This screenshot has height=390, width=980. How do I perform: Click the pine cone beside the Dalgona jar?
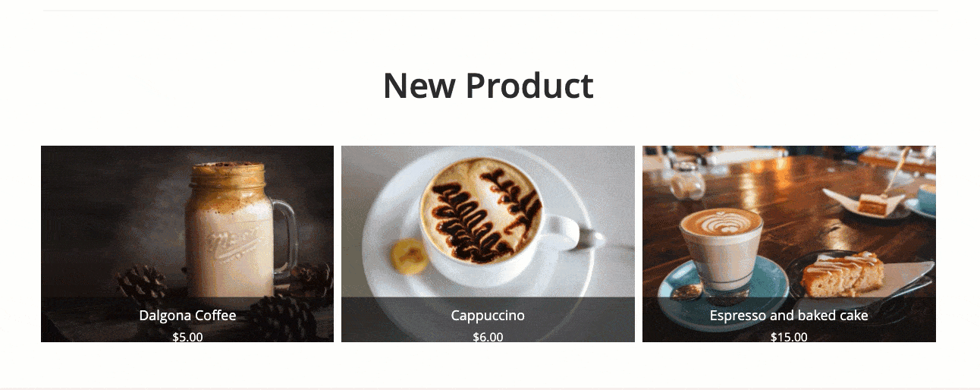(142, 285)
